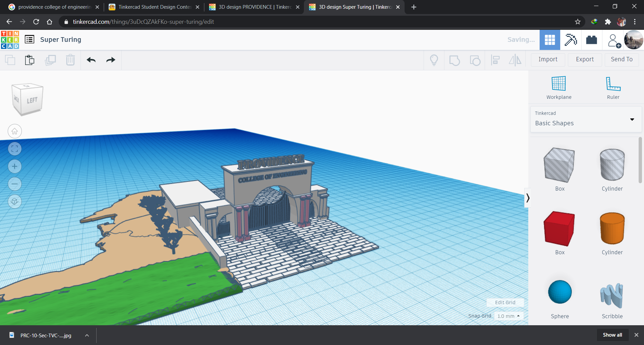Click the Super Turing design title
Viewport: 644px width, 345px height.
pos(61,40)
